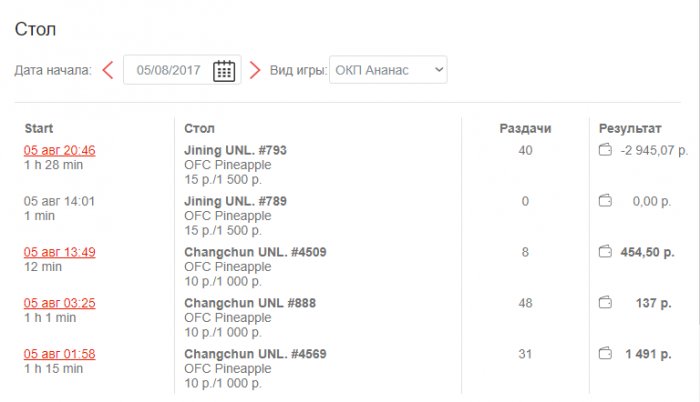Click the Вид игры label
Viewport: 700px width, 402px height.
298,71
